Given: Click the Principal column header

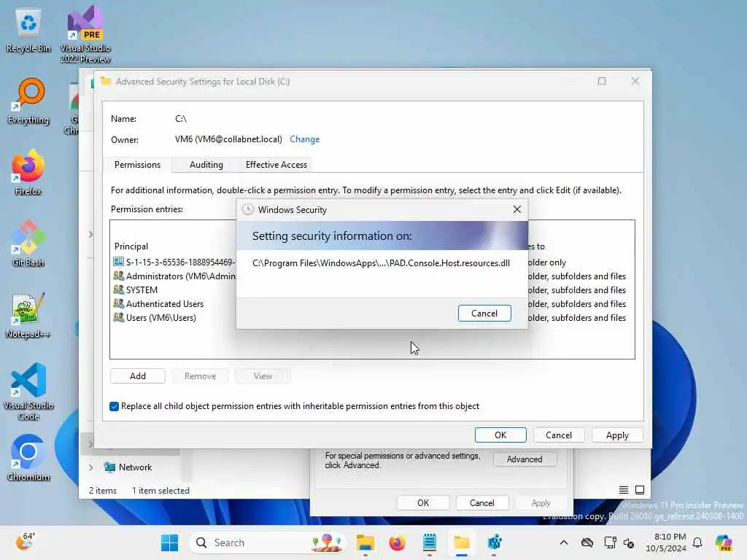Looking at the screenshot, I should [131, 246].
